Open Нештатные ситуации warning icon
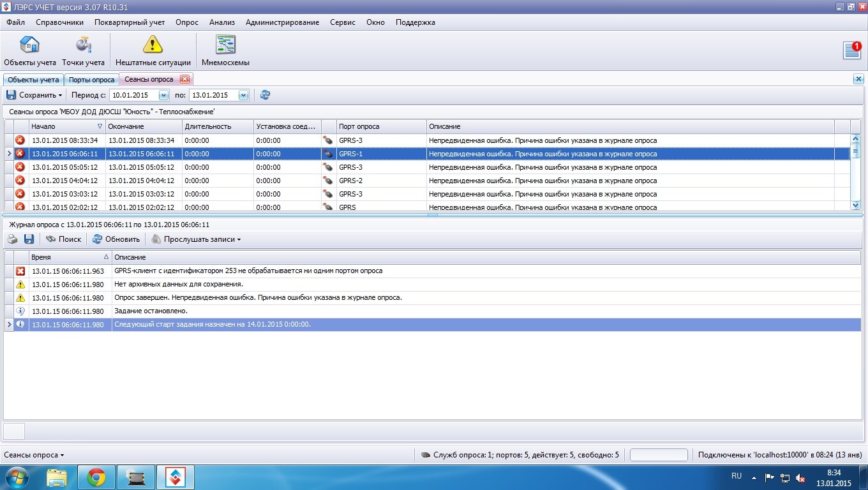Screen dimensions: 868x490 [x=153, y=51]
